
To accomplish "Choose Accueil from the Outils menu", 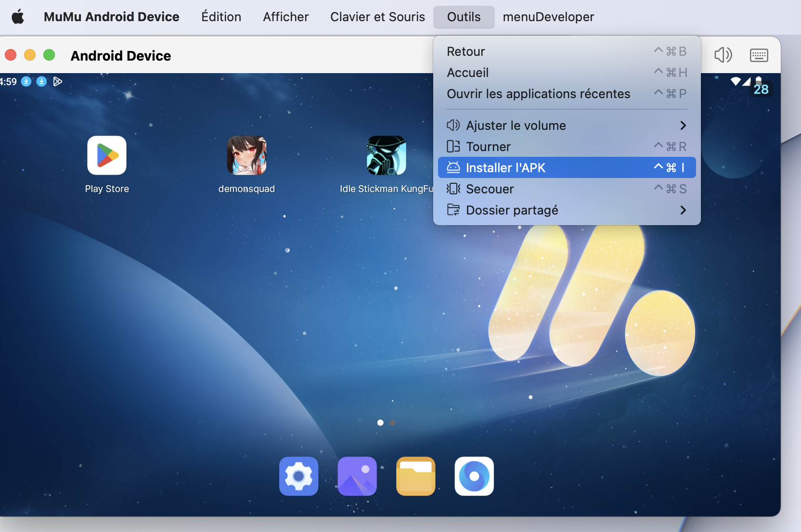I will tap(567, 73).
